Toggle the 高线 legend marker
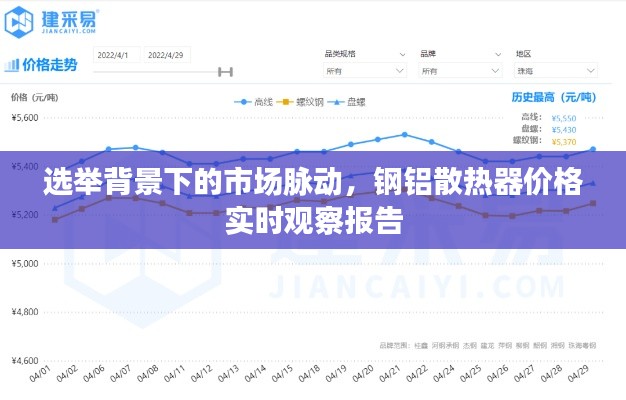 pyautogui.click(x=242, y=102)
